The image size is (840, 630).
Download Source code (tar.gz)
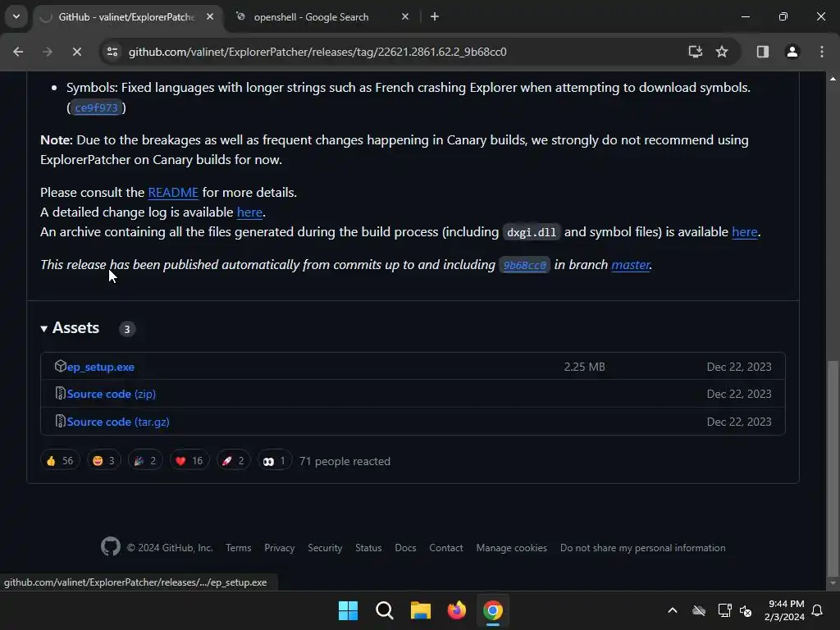(118, 422)
